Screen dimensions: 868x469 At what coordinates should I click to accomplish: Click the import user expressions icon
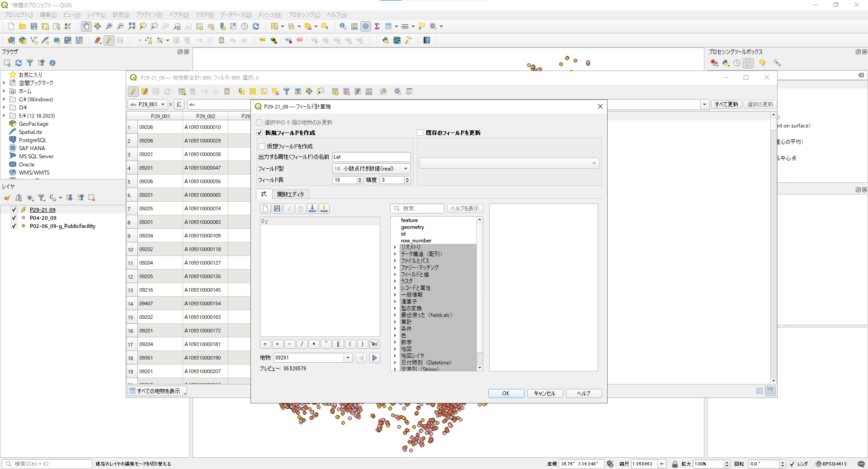[x=312, y=208]
